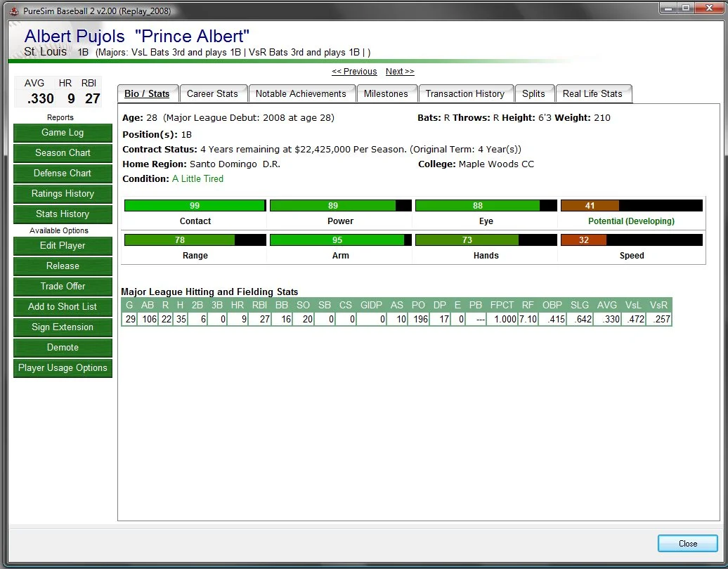Click the Trade Offer button
Screen dimensions: 728x569
coord(63,287)
